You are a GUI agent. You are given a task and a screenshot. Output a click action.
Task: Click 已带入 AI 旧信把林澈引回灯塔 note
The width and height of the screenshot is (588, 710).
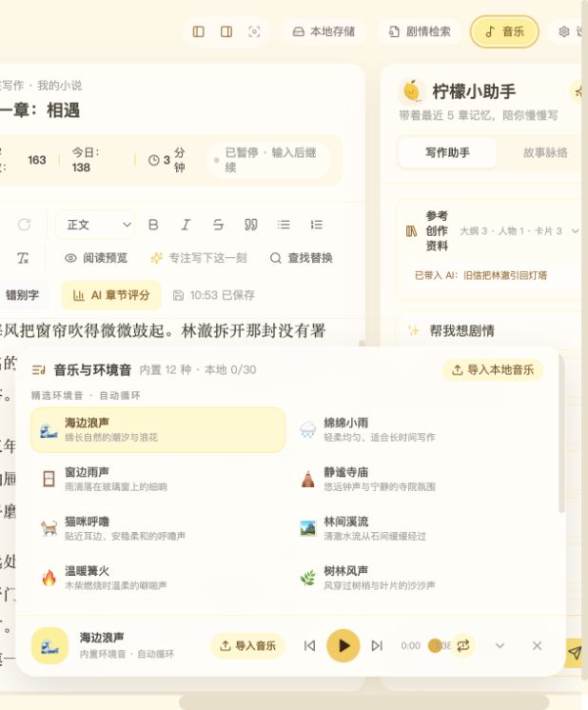point(480,275)
